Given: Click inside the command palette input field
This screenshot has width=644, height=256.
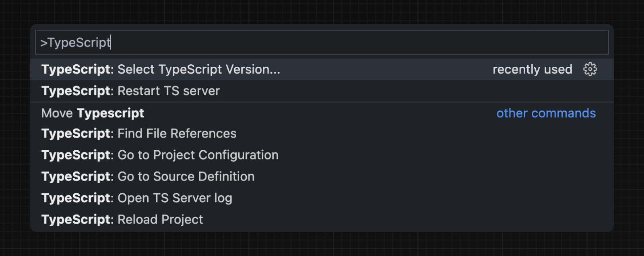Looking at the screenshot, I should [x=282, y=41].
